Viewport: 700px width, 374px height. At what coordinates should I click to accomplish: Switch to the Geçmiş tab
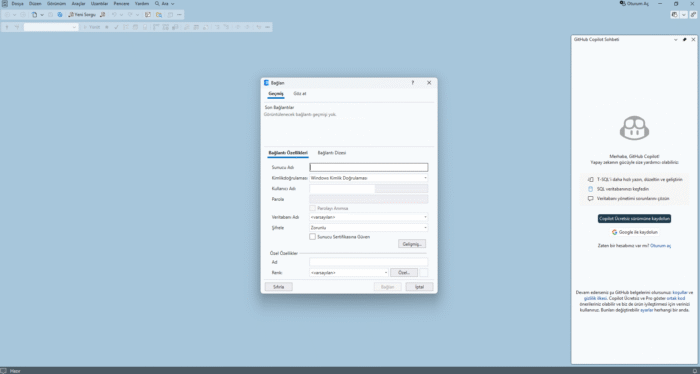(x=276, y=94)
